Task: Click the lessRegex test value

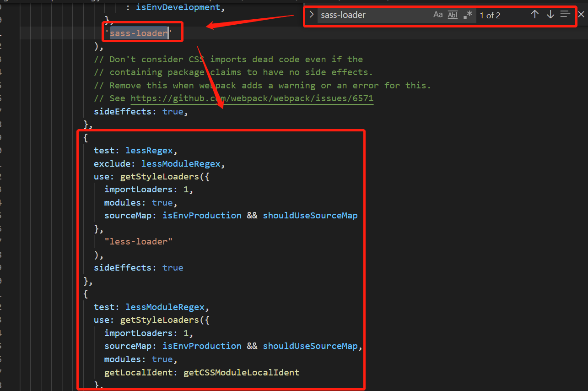Action: (149, 150)
